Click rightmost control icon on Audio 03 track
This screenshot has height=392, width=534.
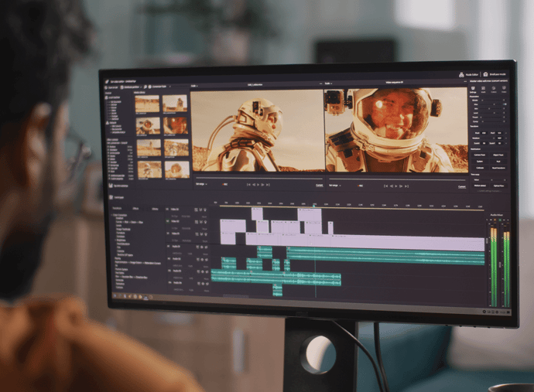coord(207,272)
